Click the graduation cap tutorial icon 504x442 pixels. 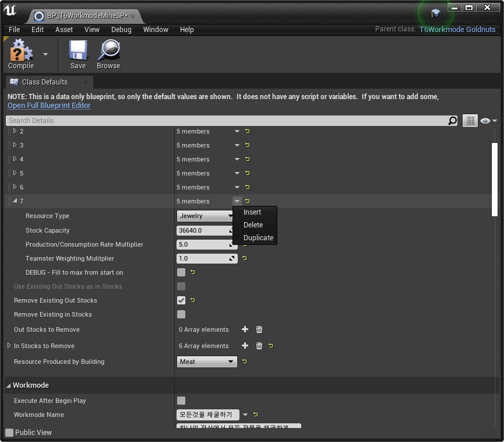(435, 13)
